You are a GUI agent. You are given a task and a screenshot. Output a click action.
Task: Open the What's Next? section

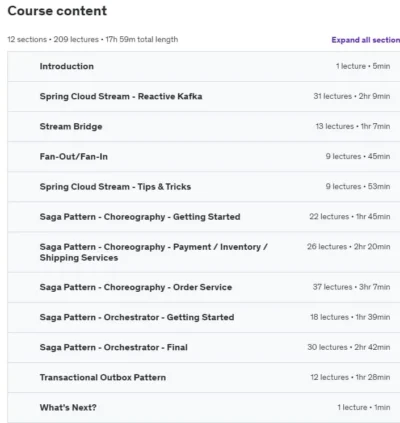[x=204, y=407]
